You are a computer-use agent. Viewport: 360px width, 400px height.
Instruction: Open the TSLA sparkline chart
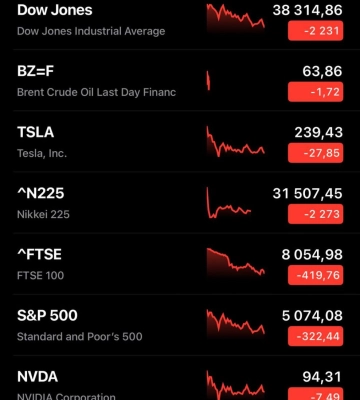(x=236, y=142)
